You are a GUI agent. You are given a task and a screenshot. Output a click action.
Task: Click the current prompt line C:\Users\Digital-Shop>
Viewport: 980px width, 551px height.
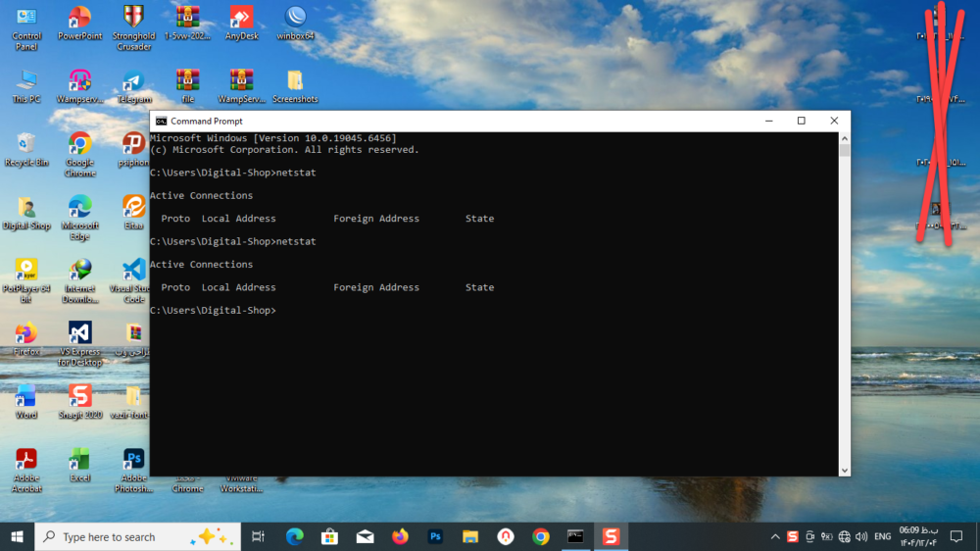pos(213,310)
